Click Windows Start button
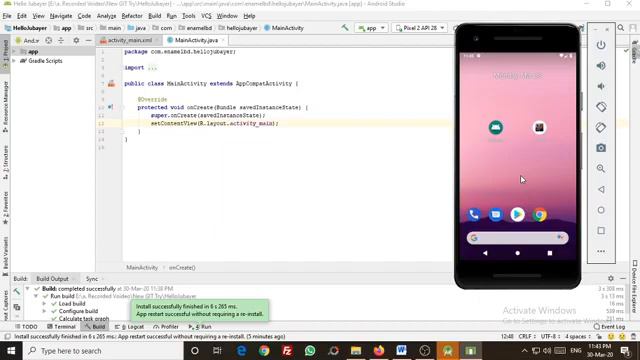This screenshot has width=640, height=360. [11, 351]
